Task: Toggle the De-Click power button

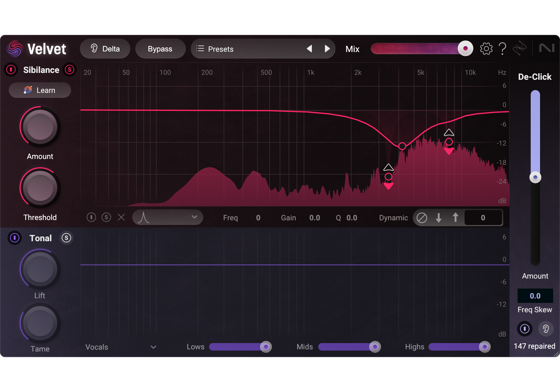Action: pos(525,328)
